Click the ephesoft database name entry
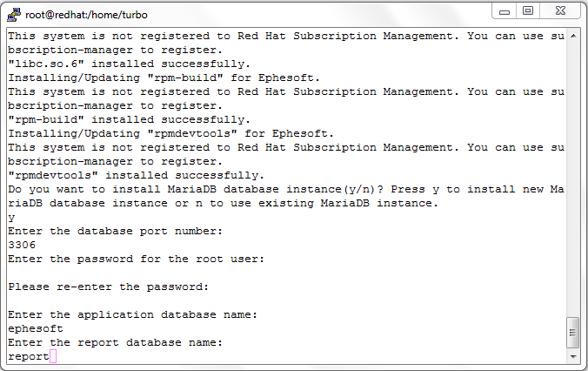This screenshot has width=588, height=371. (x=36, y=328)
